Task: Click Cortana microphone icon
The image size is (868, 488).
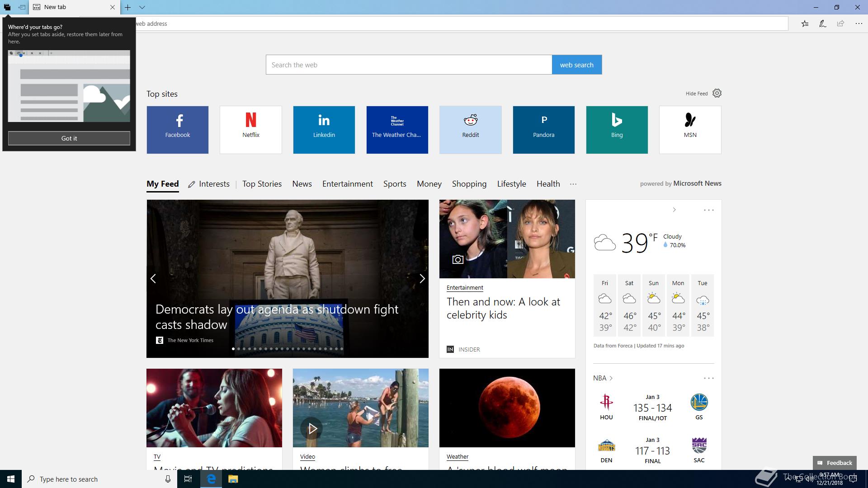Action: click(x=168, y=479)
